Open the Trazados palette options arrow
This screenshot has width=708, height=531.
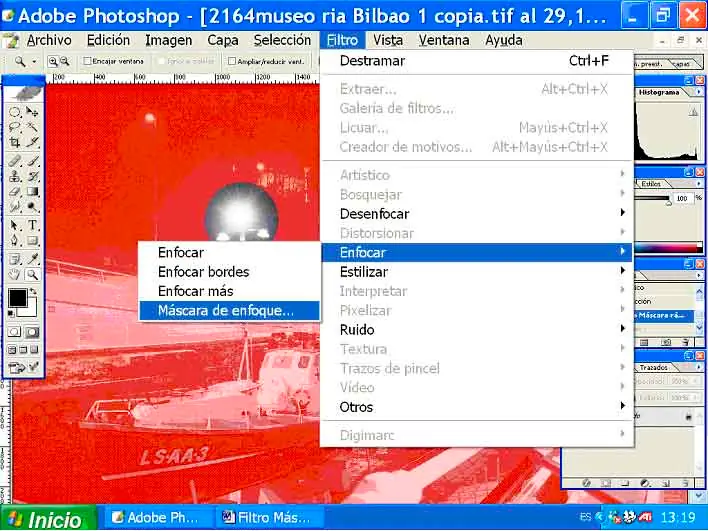[x=699, y=367]
